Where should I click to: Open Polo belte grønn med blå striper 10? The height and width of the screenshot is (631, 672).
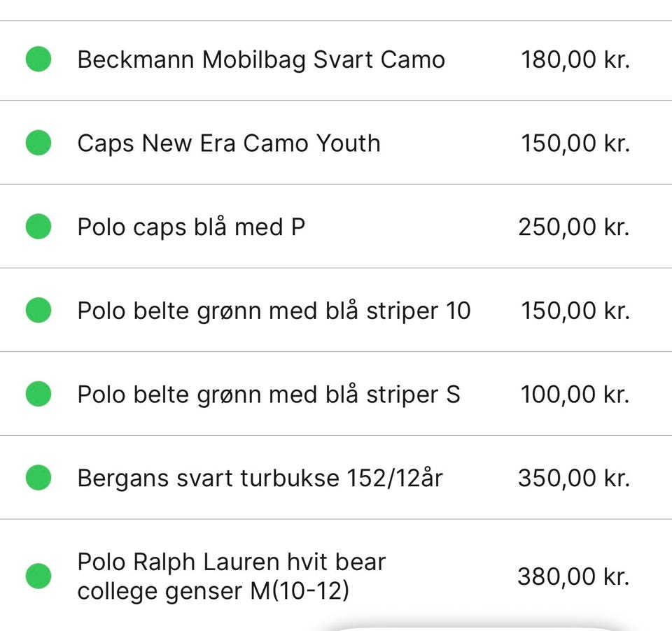click(336, 310)
